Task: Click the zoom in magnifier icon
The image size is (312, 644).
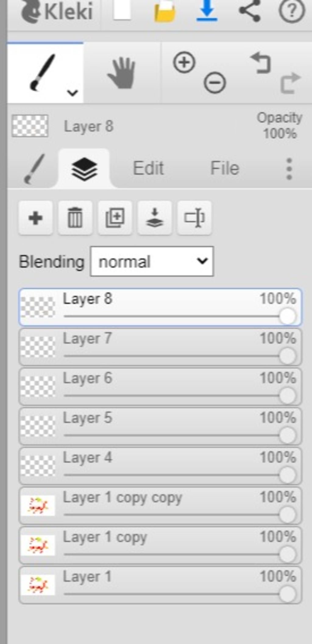Action: 184,62
